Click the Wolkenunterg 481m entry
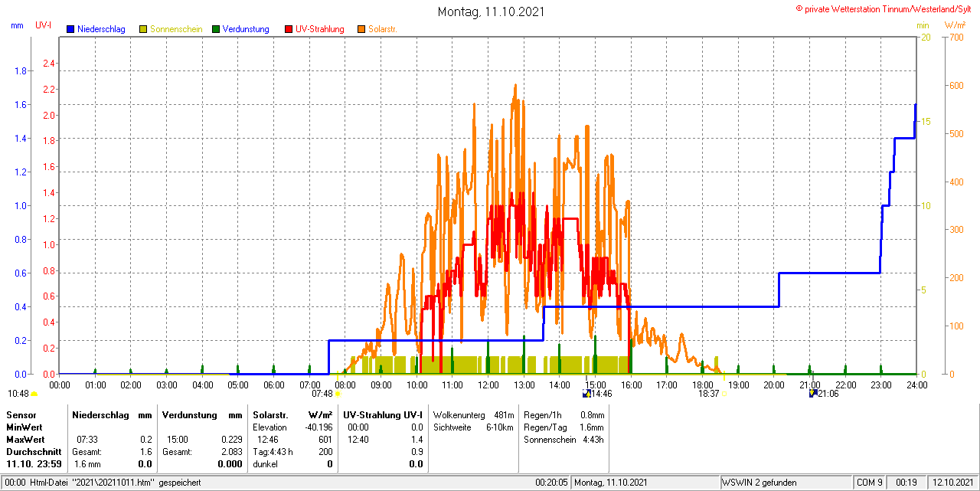This screenshot has width=980, height=491. coord(473,414)
